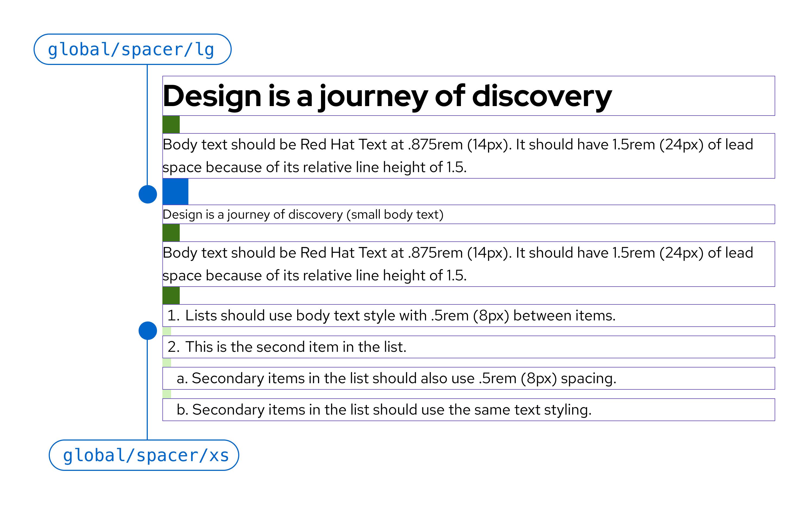Select list item 1 about .5rem spacing
This screenshot has height=512, width=812.
tap(391, 316)
